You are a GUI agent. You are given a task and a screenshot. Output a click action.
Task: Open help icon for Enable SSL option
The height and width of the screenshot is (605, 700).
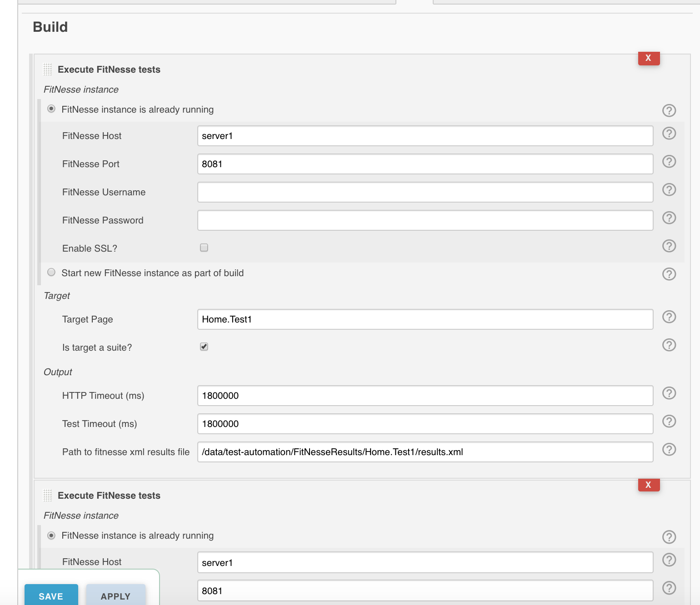pos(669,246)
